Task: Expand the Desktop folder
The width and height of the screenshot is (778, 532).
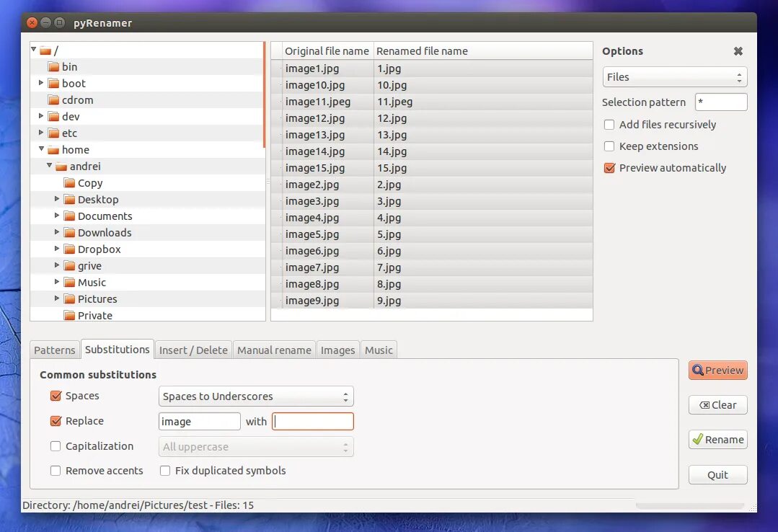Action: click(x=57, y=198)
